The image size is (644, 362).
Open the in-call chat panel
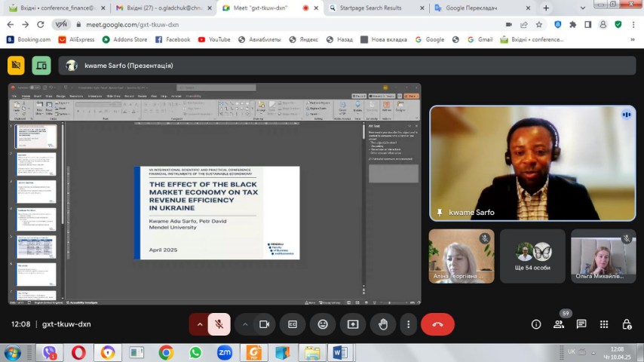[581, 324]
